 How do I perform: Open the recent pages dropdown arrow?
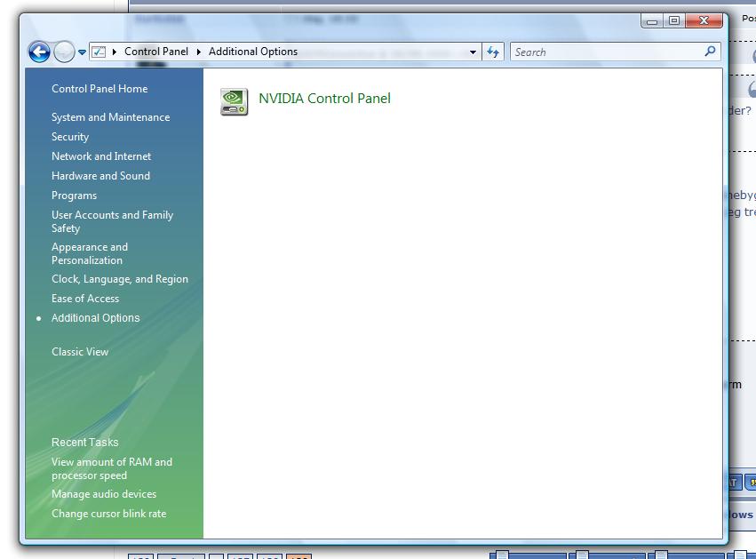pyautogui.click(x=82, y=52)
